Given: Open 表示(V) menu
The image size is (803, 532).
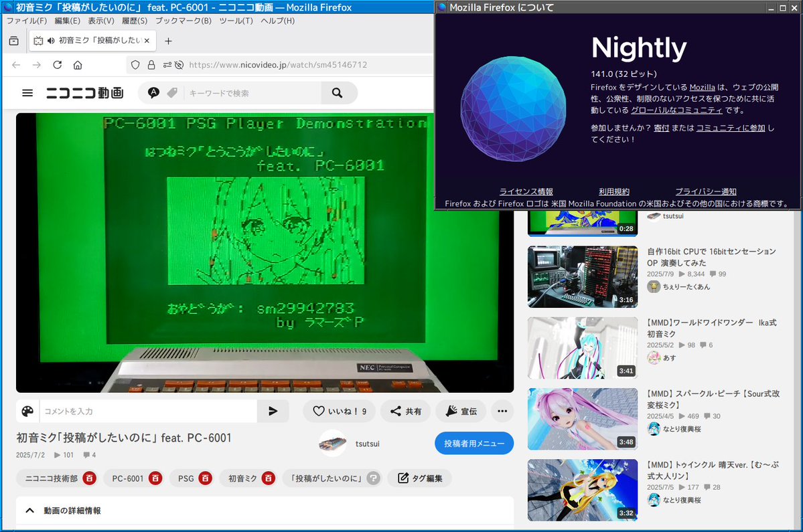Looking at the screenshot, I should pyautogui.click(x=101, y=21).
